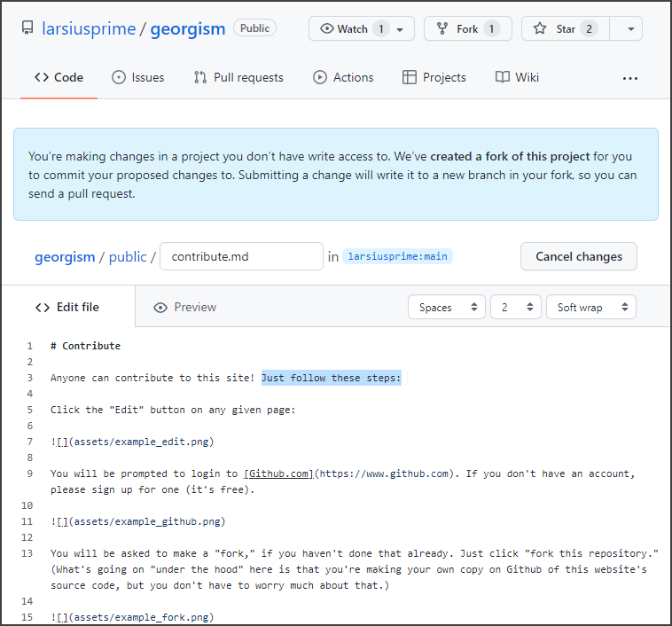This screenshot has height=626, width=672.
Task: Go to the public folder breadcrumb
Action: click(128, 257)
